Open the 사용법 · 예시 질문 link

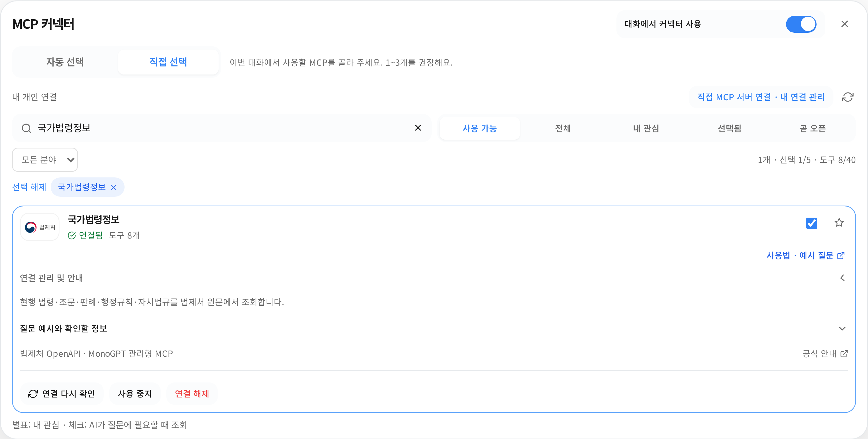point(805,256)
